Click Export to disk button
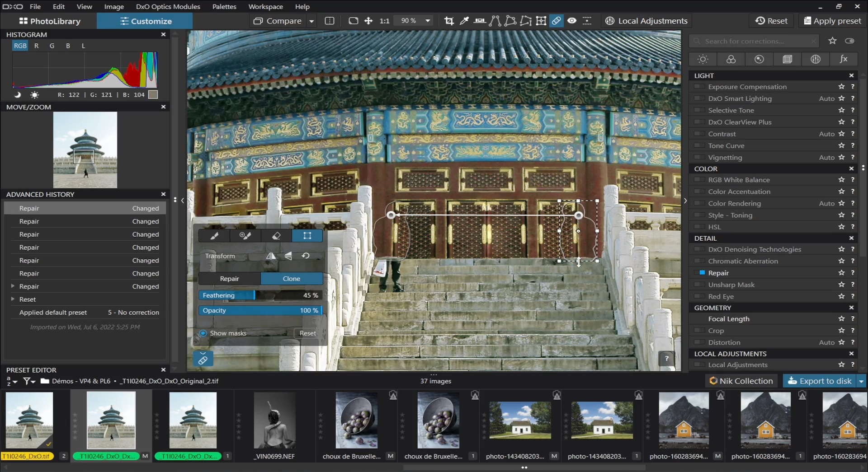Viewport: 868px width, 472px height. click(820, 381)
